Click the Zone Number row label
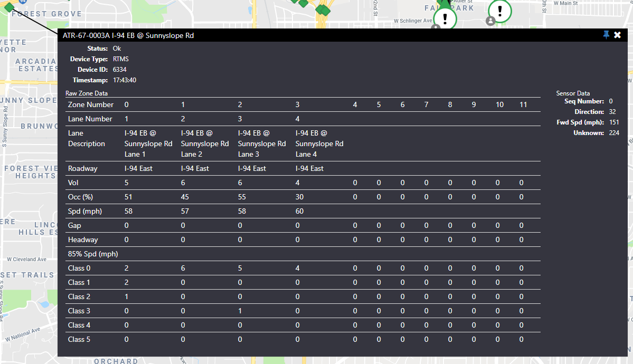This screenshot has height=364, width=633. (x=91, y=104)
